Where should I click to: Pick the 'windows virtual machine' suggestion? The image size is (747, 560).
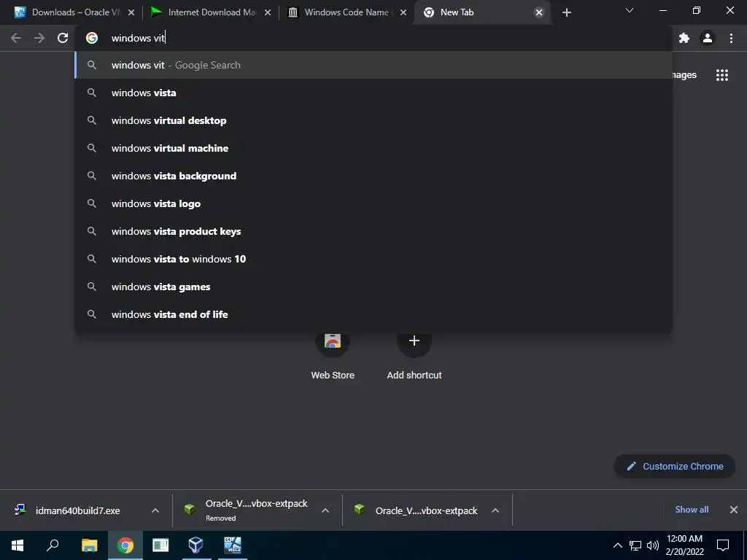373,148
